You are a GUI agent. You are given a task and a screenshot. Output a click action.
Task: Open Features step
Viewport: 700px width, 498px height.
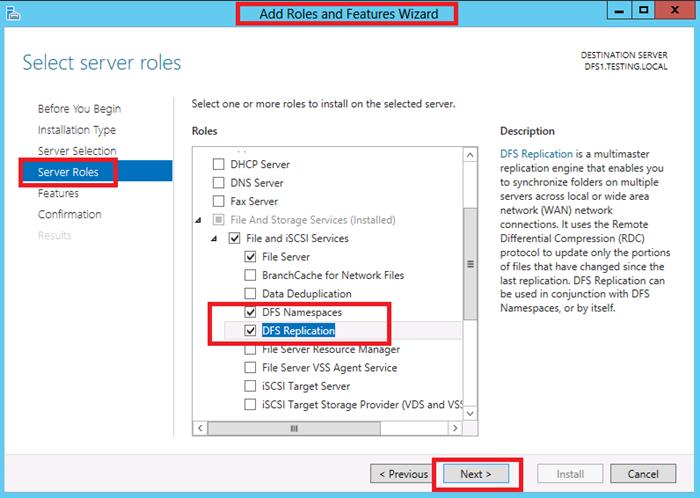pos(58,193)
